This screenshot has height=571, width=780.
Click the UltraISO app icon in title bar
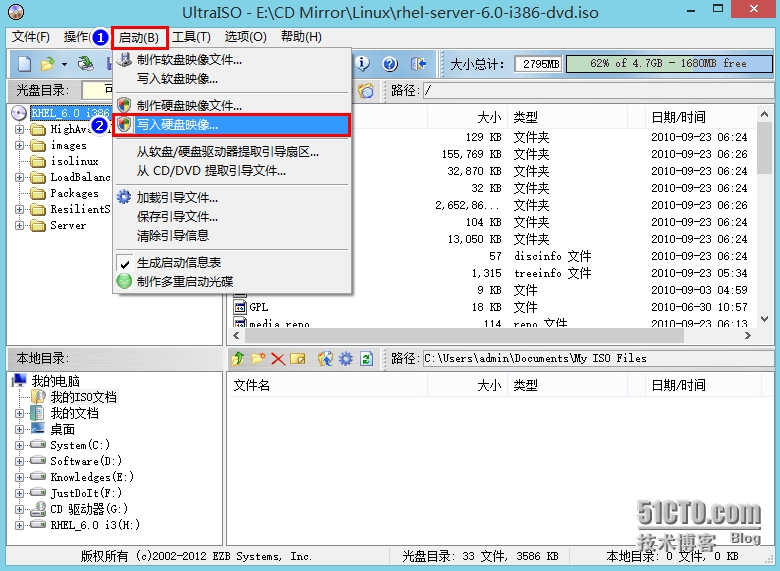tap(16, 11)
